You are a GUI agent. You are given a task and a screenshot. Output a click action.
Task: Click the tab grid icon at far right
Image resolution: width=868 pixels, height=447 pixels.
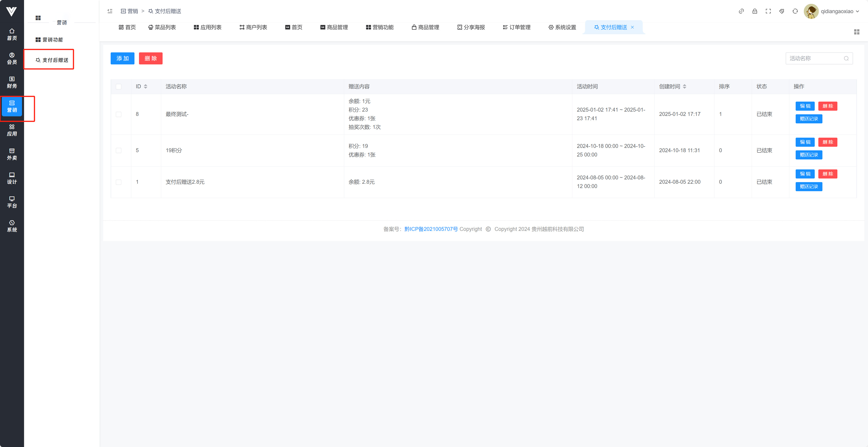pos(856,32)
